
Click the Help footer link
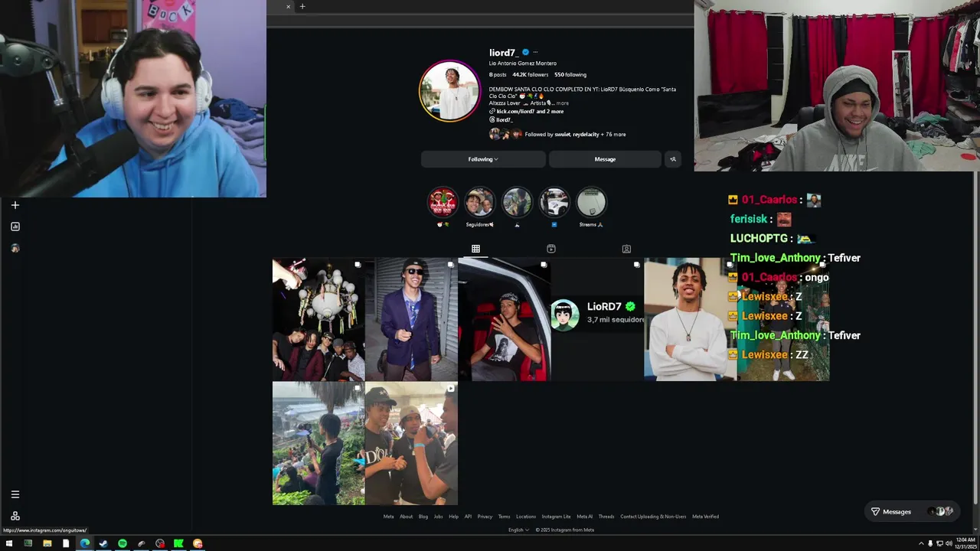click(454, 517)
